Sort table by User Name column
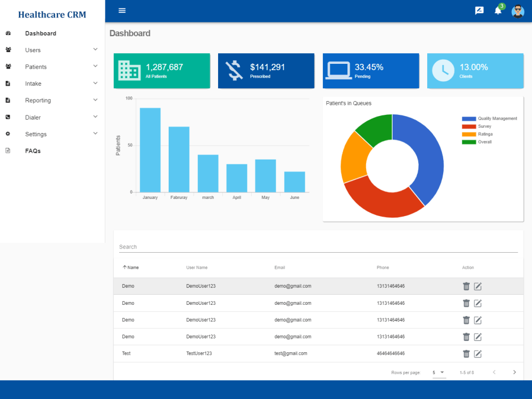The height and width of the screenshot is (399, 532). (197, 268)
